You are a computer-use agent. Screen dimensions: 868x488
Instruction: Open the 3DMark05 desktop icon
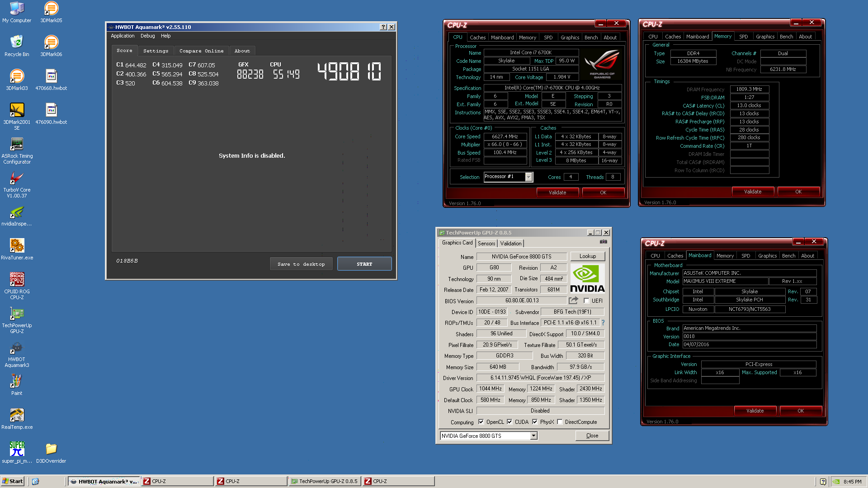[x=51, y=12]
